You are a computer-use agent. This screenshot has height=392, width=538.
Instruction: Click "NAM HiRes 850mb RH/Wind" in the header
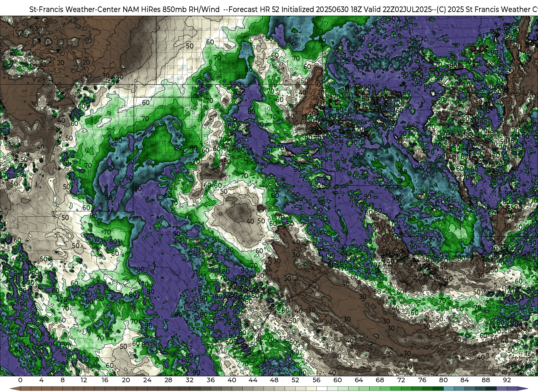tap(171, 10)
